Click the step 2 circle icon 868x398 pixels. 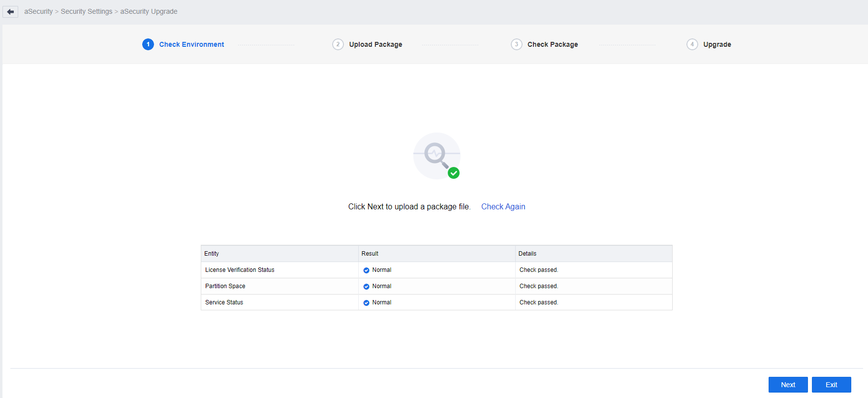[338, 44]
